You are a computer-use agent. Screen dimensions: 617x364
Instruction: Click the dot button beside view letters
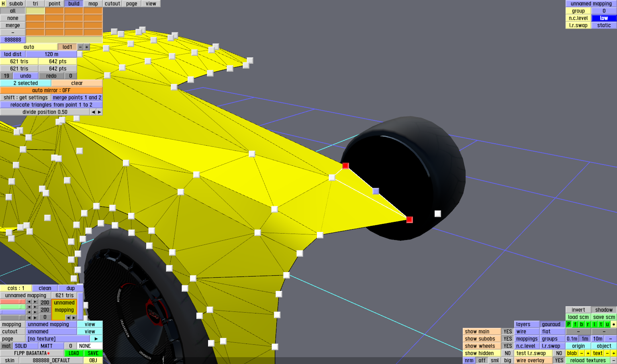(x=614, y=324)
